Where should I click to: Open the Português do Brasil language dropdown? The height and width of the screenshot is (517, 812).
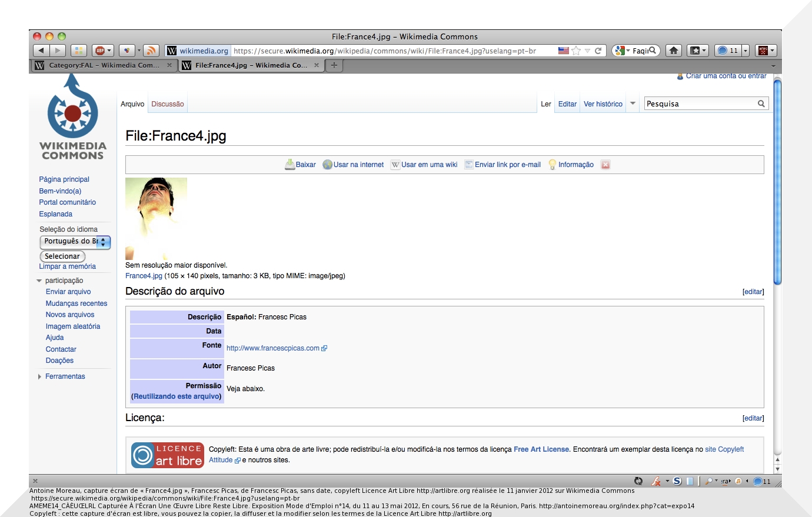(x=75, y=242)
